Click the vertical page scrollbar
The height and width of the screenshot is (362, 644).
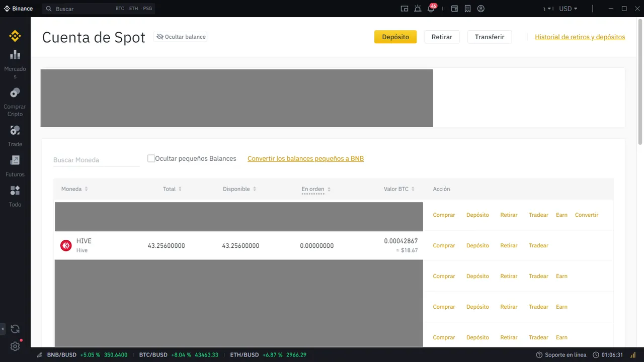click(x=640, y=83)
